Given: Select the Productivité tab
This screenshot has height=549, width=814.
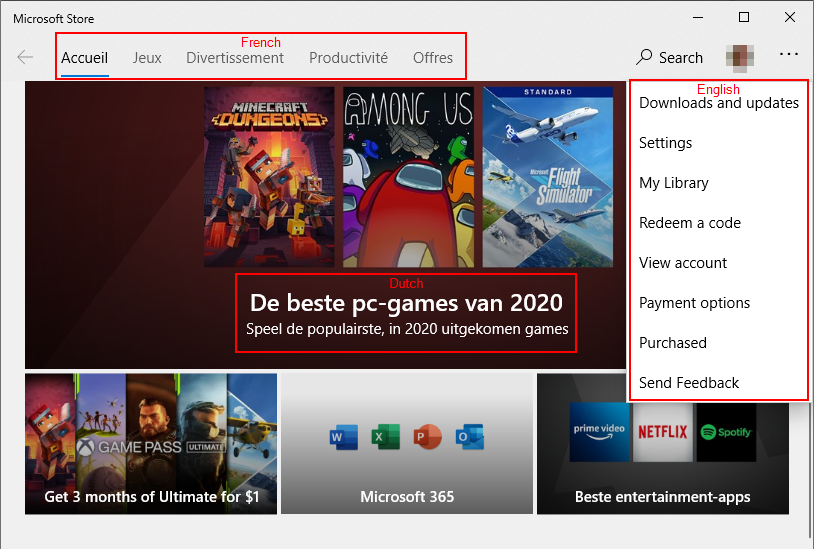Looking at the screenshot, I should coord(348,58).
